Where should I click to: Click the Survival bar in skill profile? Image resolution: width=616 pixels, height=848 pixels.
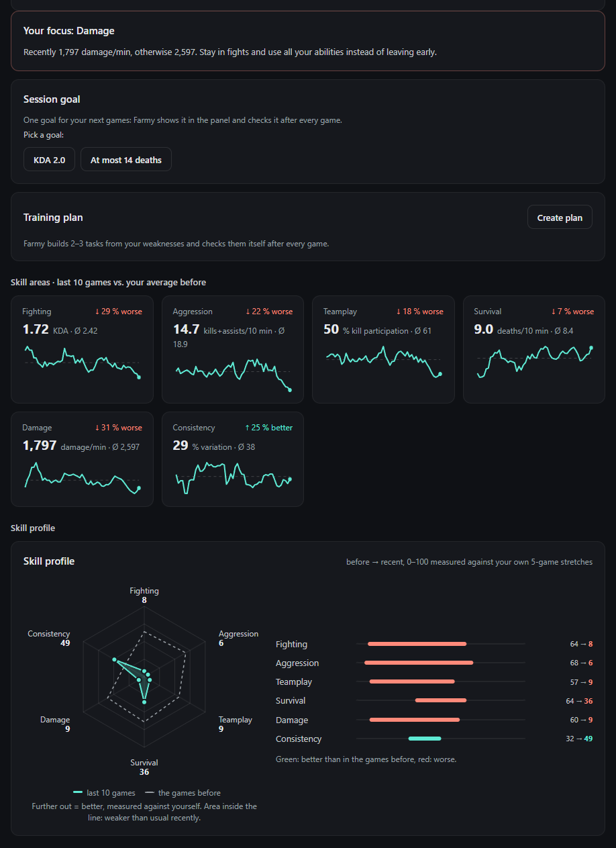tap(441, 700)
